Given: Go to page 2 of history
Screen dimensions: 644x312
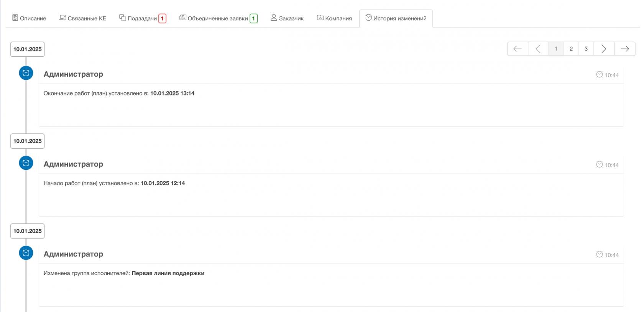Looking at the screenshot, I should [571, 49].
